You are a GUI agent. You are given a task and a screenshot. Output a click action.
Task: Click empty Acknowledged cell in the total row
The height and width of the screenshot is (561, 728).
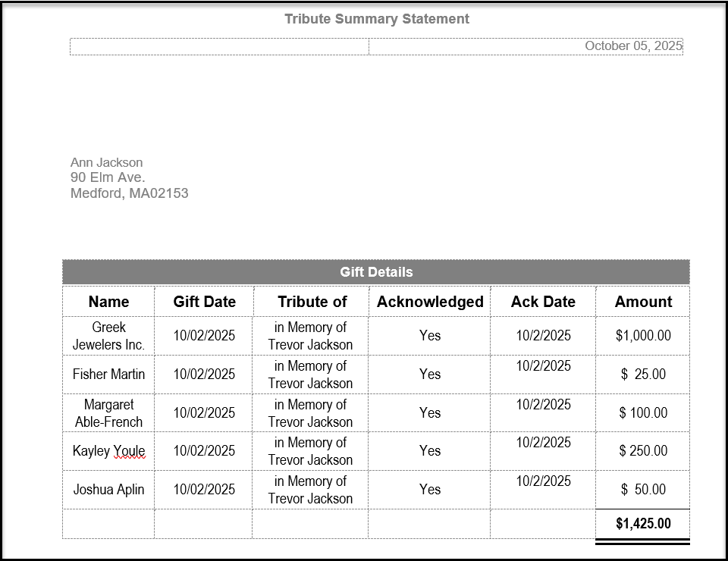[x=429, y=524]
